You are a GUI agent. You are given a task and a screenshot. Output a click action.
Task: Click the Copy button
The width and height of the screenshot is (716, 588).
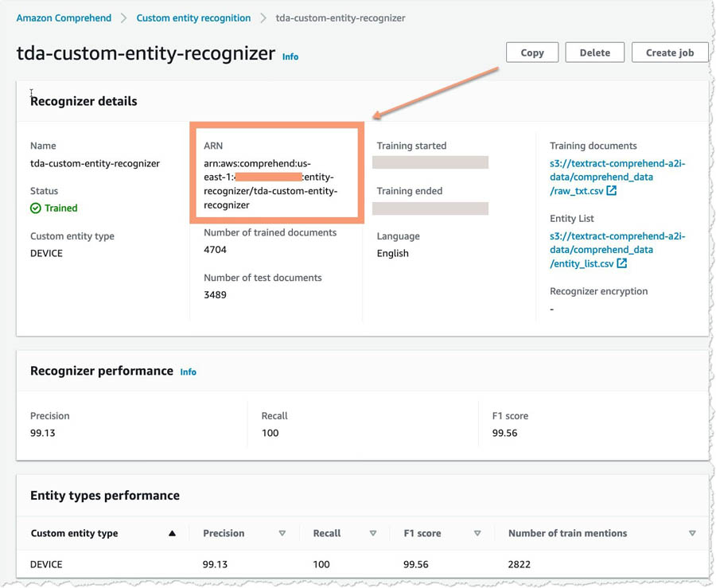(532, 53)
